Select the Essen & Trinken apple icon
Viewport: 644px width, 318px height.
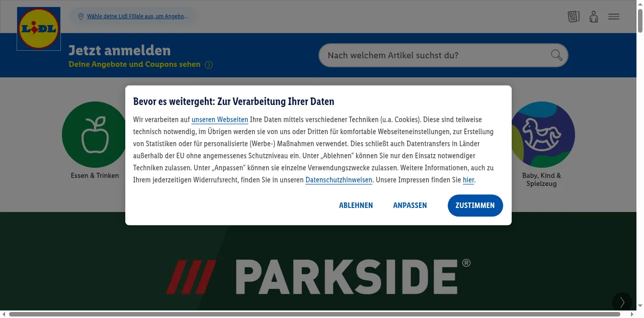pyautogui.click(x=95, y=135)
